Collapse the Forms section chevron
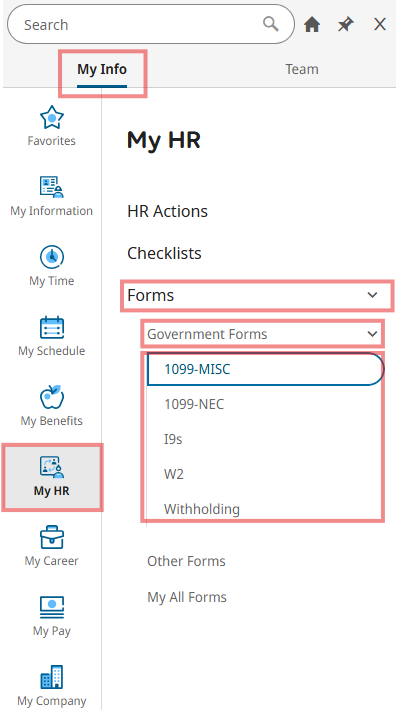Viewport: 396px width, 710px height. pyautogui.click(x=372, y=295)
